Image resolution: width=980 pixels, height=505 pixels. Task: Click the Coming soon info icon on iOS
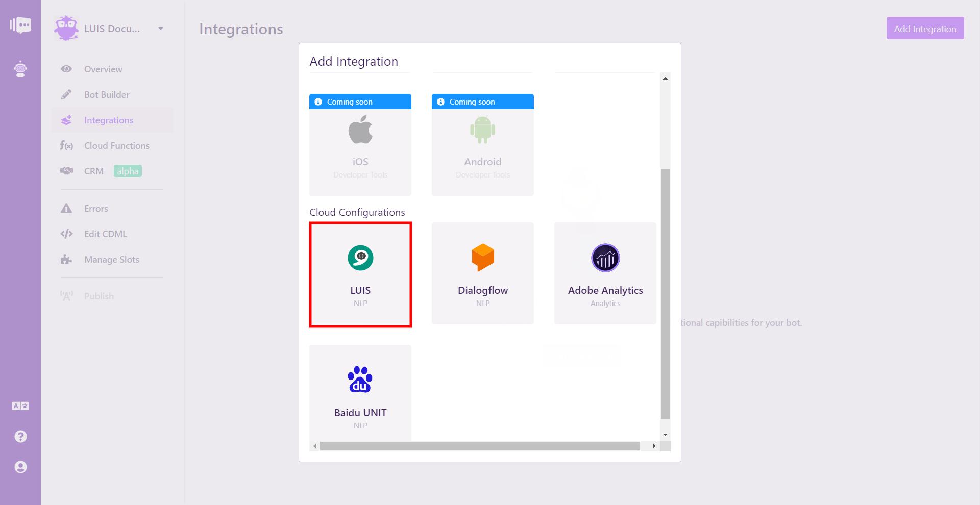tap(318, 102)
